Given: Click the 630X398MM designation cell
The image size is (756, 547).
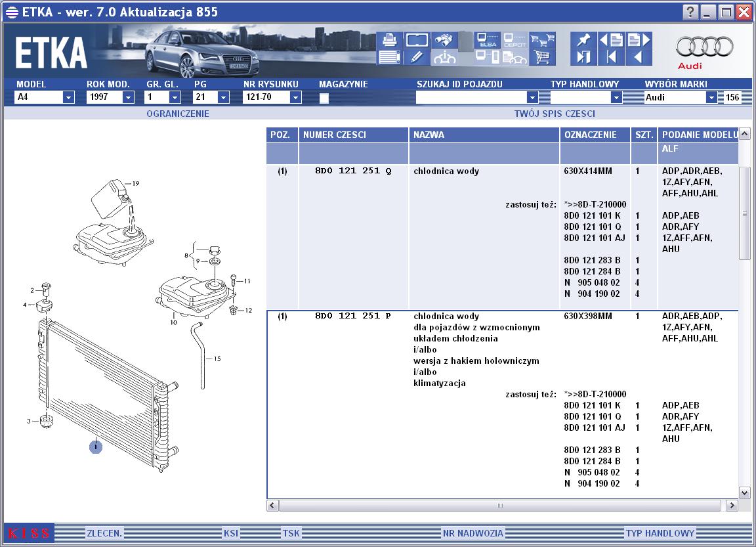Looking at the screenshot, I should [x=588, y=316].
